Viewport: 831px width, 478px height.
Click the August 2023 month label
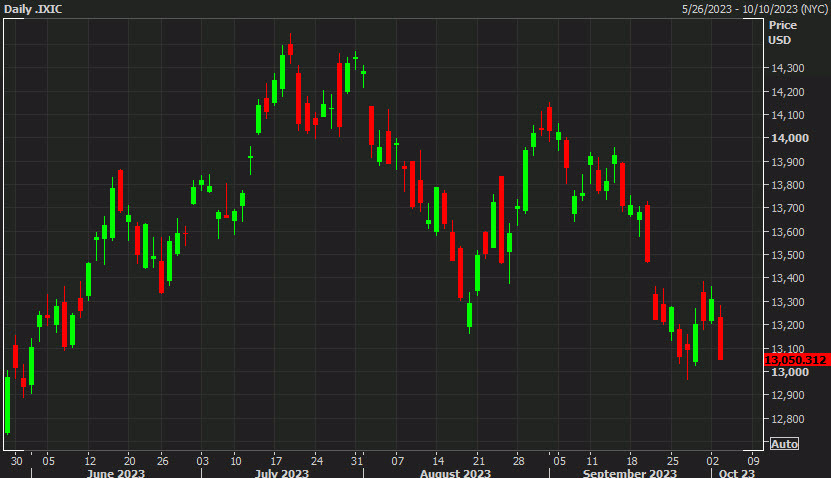pos(455,473)
